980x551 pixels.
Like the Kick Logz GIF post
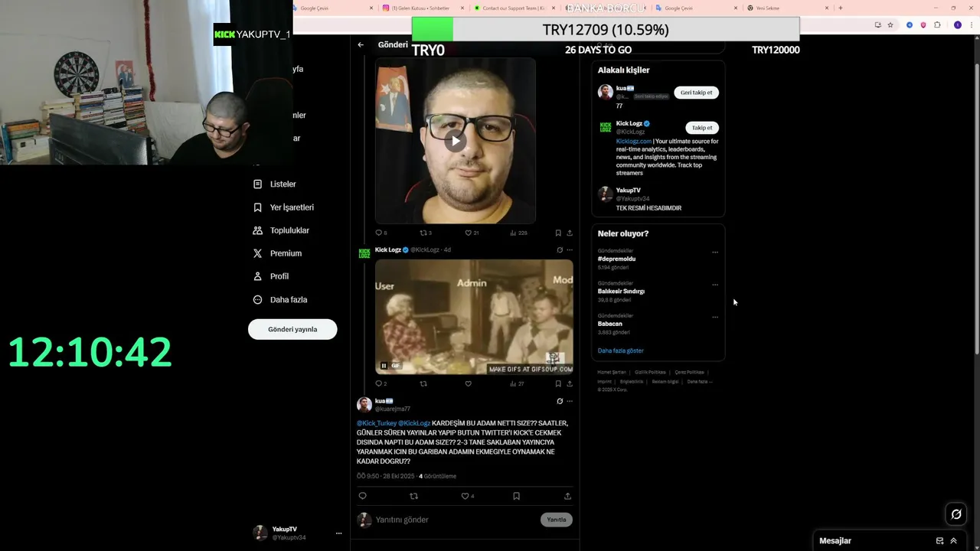point(469,383)
